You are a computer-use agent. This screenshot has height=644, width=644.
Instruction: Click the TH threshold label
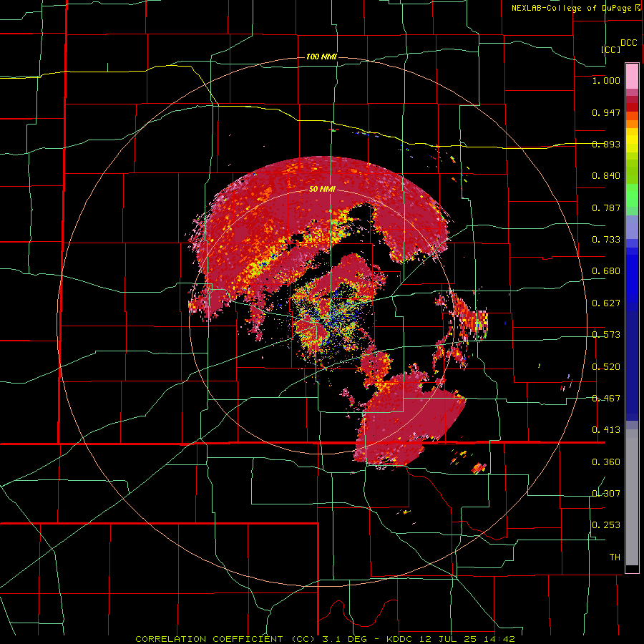[615, 557]
